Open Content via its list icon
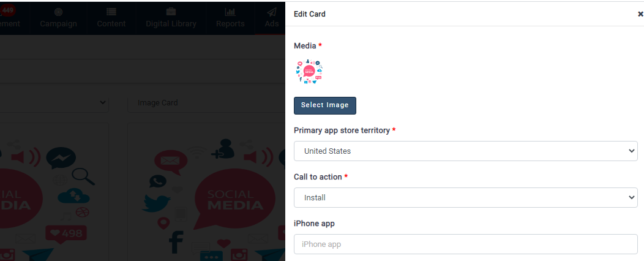 pyautogui.click(x=111, y=12)
